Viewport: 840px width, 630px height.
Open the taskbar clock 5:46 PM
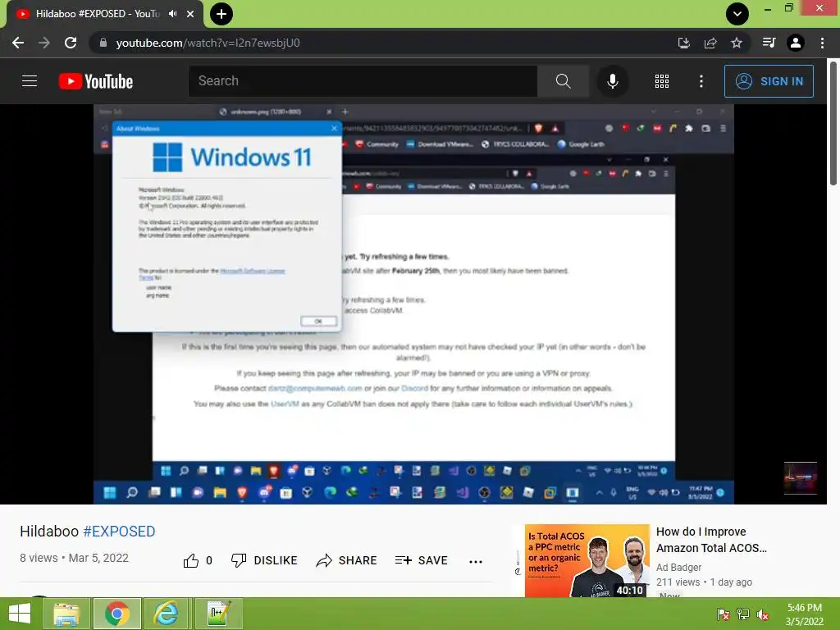pos(804,614)
